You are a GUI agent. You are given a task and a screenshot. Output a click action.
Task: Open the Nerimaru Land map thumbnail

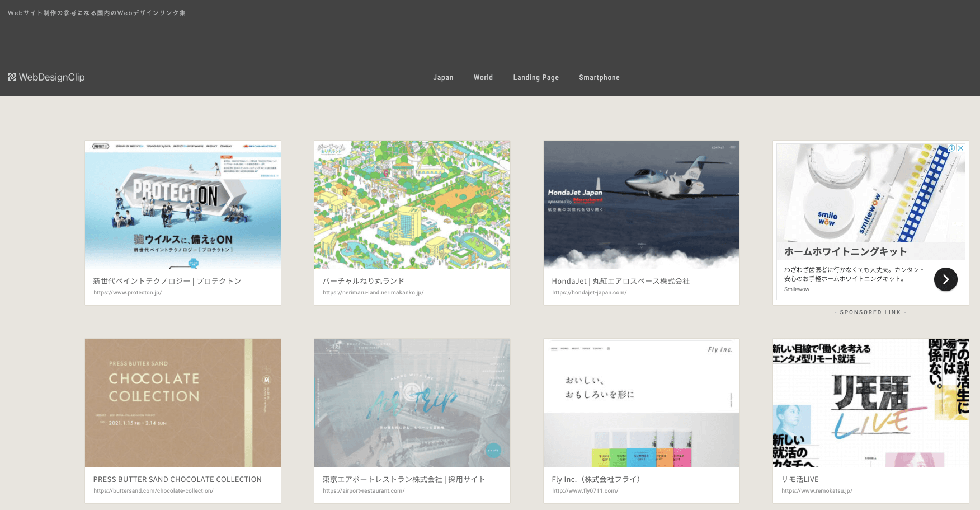tap(412, 204)
